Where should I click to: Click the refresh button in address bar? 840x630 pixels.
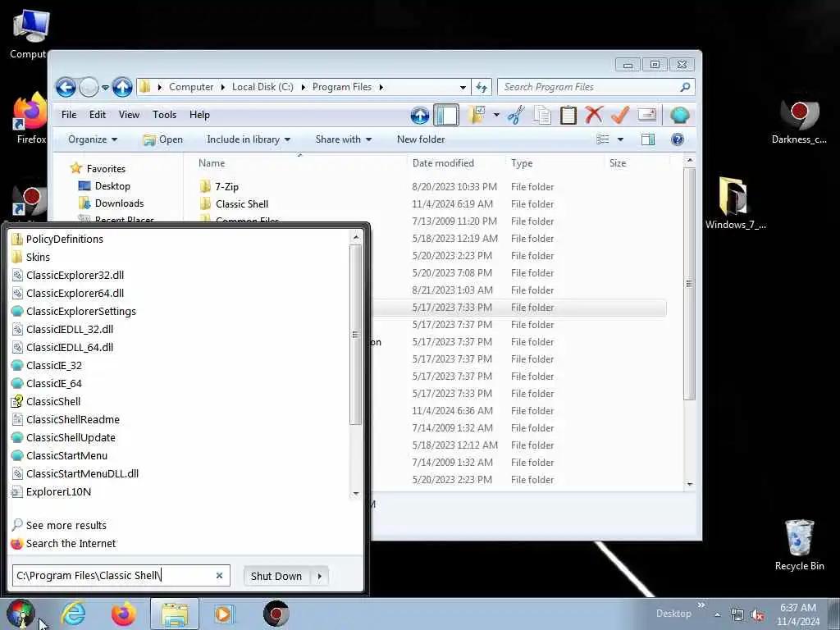tap(482, 87)
